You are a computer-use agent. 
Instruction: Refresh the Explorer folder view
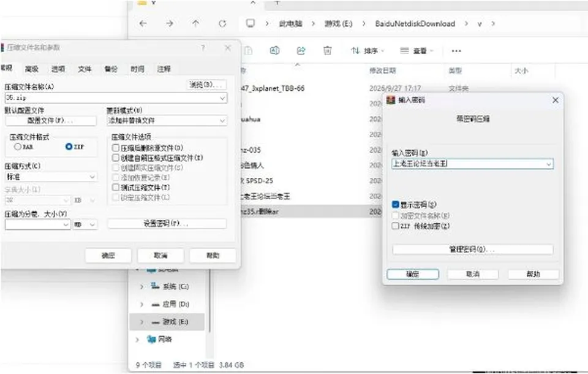(222, 24)
